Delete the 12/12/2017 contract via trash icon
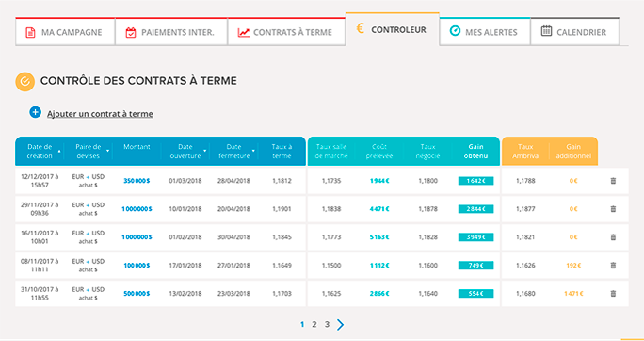 (x=613, y=181)
